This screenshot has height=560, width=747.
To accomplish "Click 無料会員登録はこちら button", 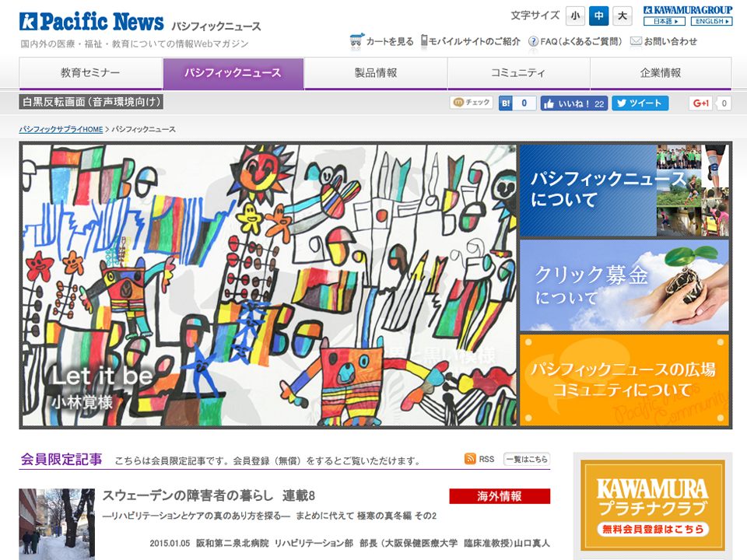I will tap(653, 529).
